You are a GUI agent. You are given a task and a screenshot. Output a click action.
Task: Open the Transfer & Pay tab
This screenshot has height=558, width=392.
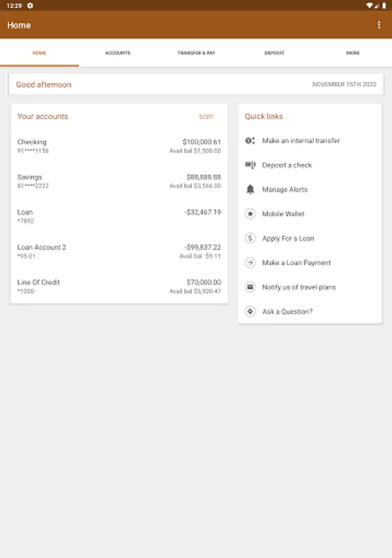[196, 53]
